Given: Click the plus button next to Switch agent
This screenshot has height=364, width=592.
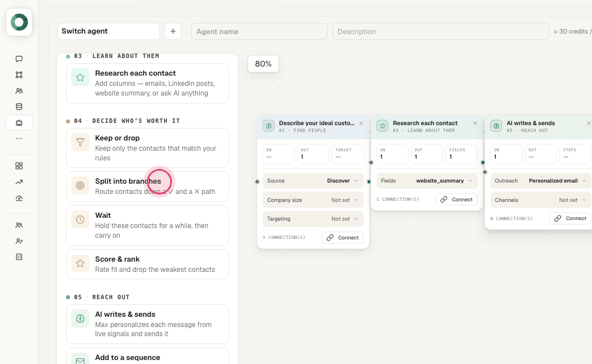Looking at the screenshot, I should click(173, 31).
